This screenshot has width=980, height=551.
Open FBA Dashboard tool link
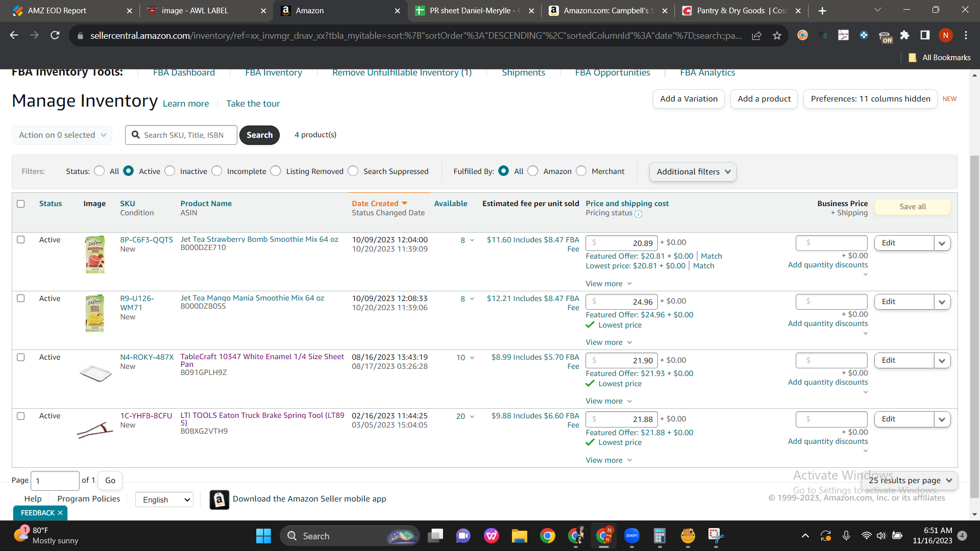184,73
